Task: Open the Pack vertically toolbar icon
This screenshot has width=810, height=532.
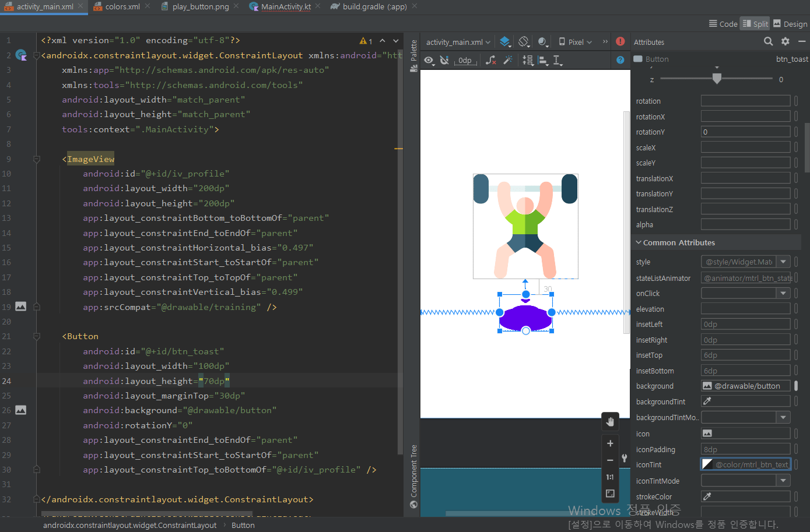Action: coord(528,60)
